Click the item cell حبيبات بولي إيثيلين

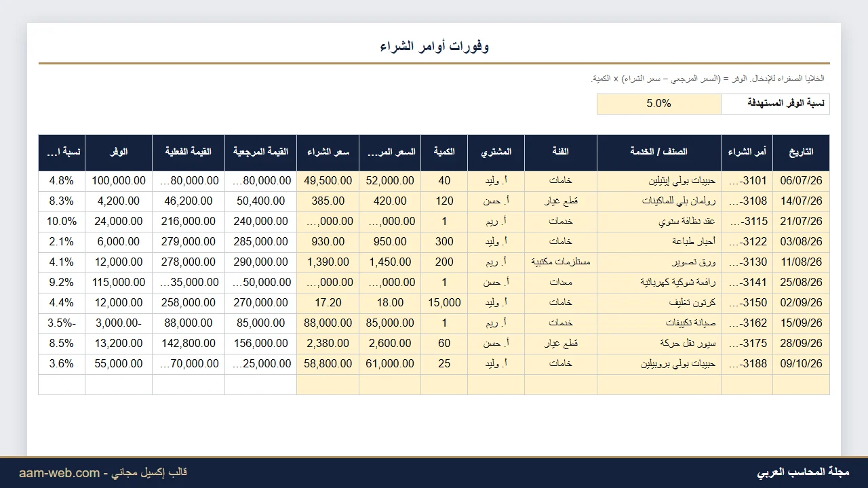tap(658, 181)
